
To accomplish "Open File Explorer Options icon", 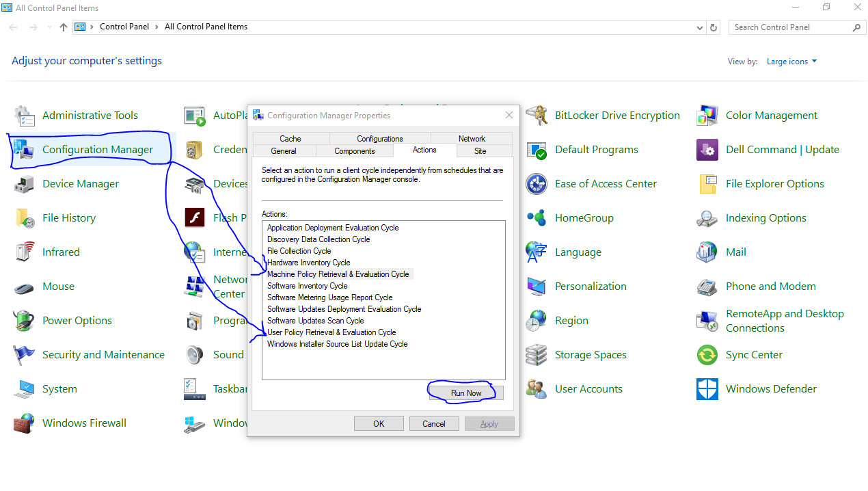I will pyautogui.click(x=707, y=184).
